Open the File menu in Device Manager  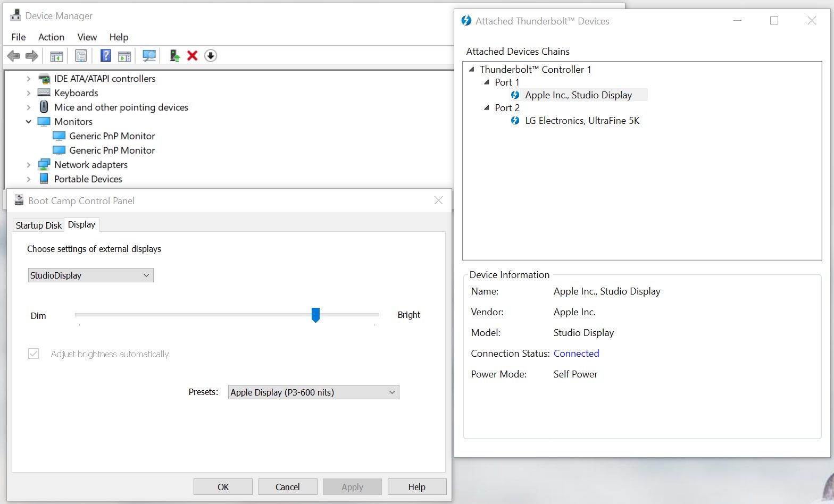(x=19, y=37)
